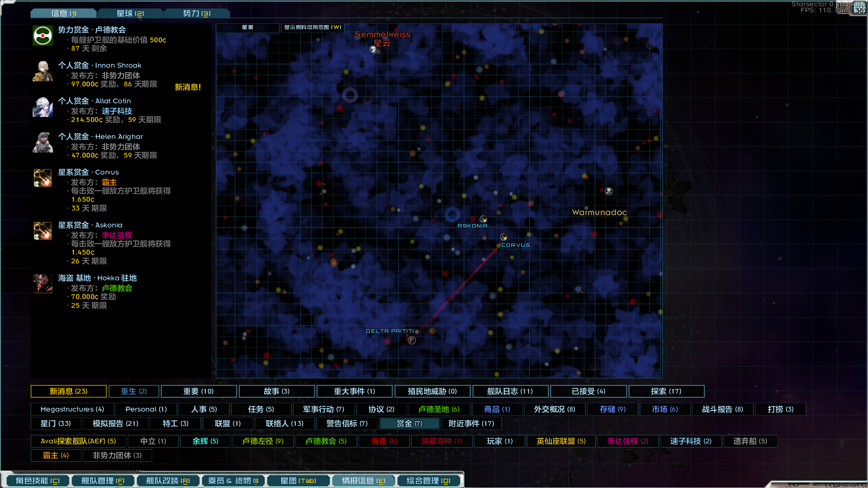This screenshot has height=488, width=868.
Task: Click the Askonia system bounty icon
Action: click(x=43, y=231)
